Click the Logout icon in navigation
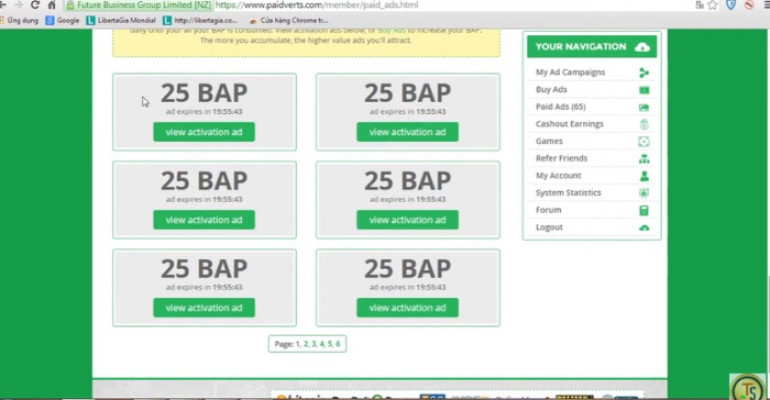Viewport: 770px width, 400px height. click(644, 228)
